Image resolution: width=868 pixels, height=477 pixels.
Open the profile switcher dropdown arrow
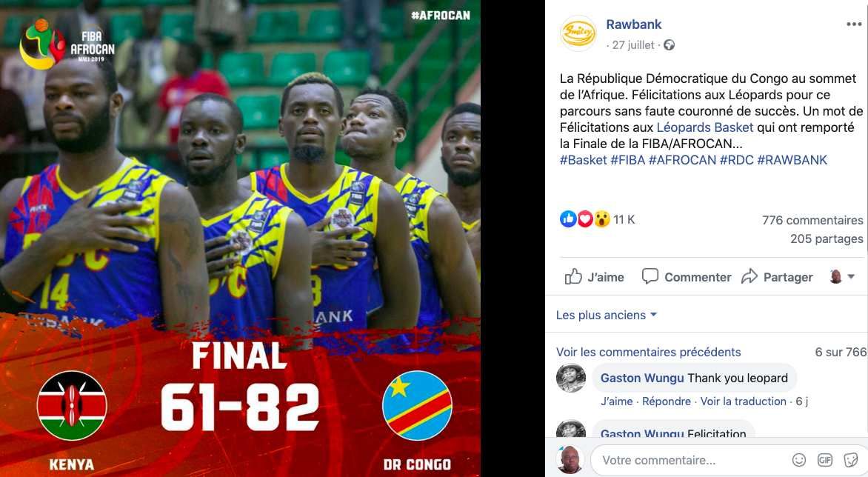click(x=851, y=276)
